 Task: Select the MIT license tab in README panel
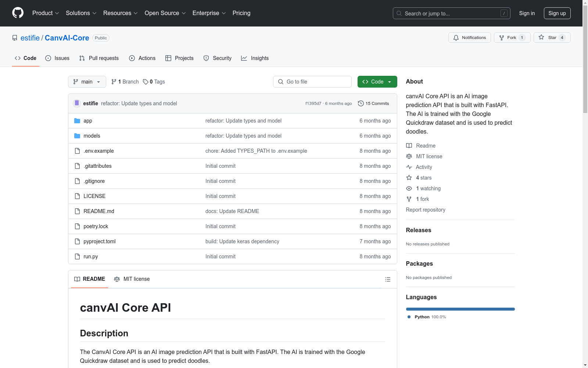click(132, 279)
